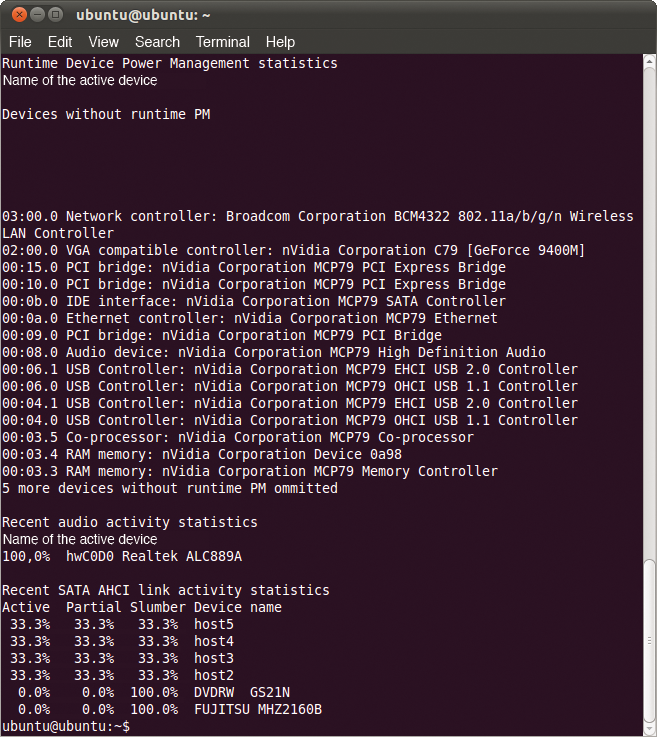Screen dimensions: 657x737
Task: Click the Recent SATA AHCI statistics heading
Action: [x=166, y=590]
